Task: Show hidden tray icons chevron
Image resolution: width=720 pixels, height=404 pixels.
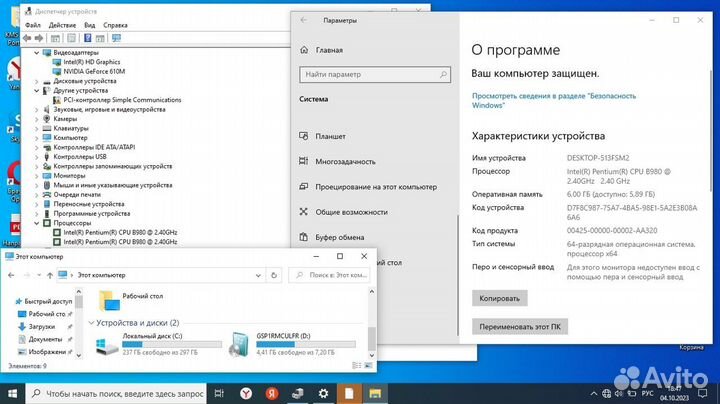Action: 593,393
